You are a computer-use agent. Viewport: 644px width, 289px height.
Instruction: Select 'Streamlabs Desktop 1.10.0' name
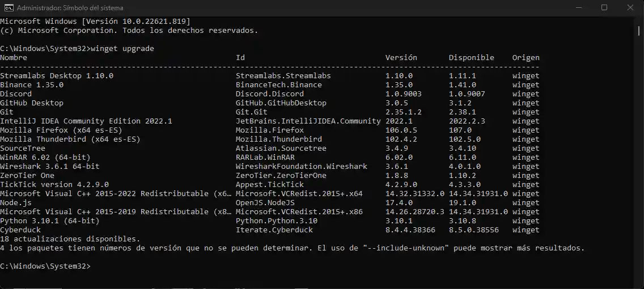(57, 76)
